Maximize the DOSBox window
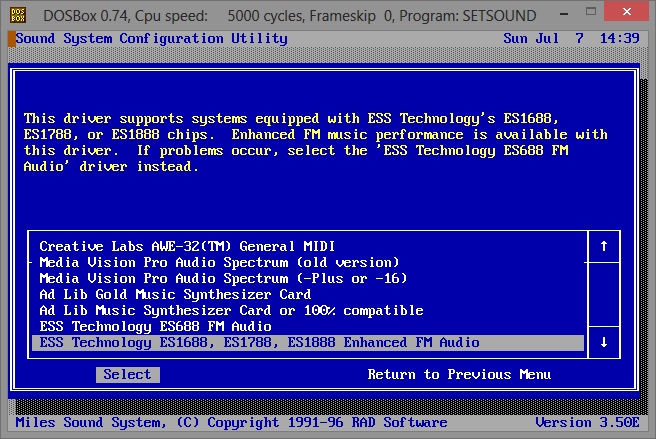 pos(591,12)
